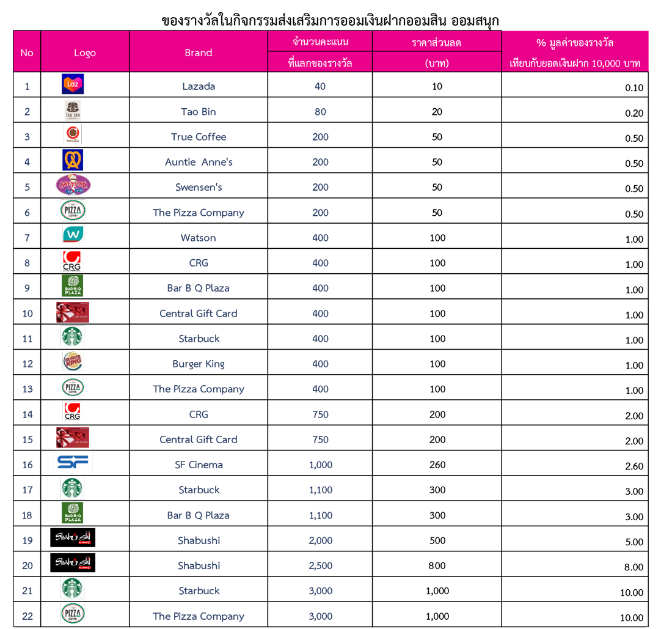Click the percentage value '5.00'
The height and width of the screenshot is (629, 672).
(634, 542)
